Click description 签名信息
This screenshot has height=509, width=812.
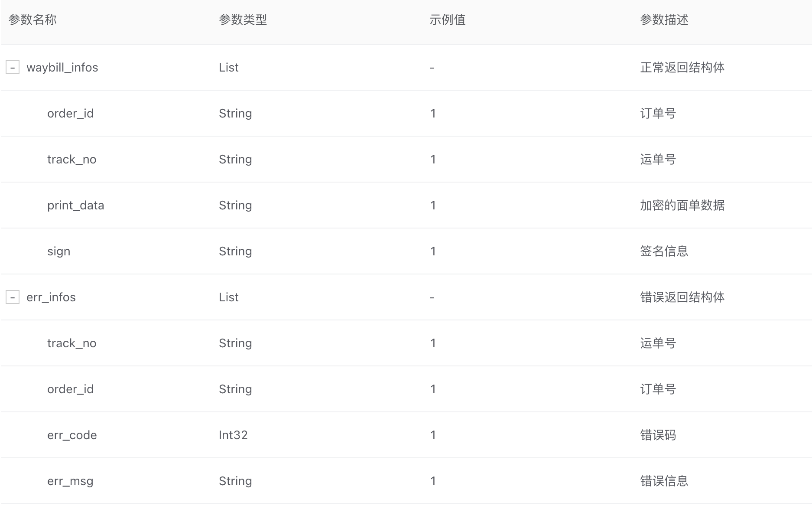[664, 251]
